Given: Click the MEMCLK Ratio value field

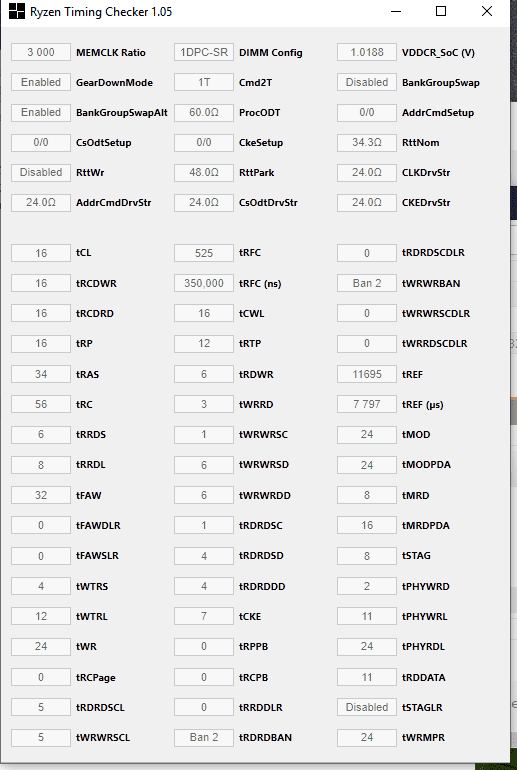Looking at the screenshot, I should click(41, 53).
